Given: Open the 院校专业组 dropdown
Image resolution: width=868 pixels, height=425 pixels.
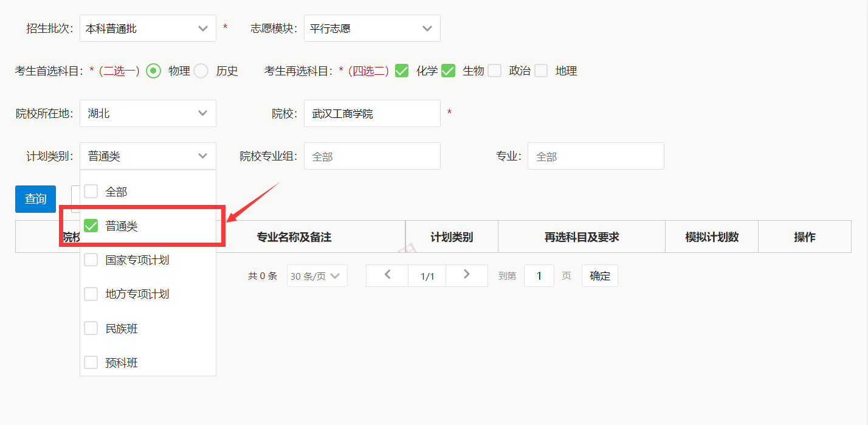Looking at the screenshot, I should (x=371, y=156).
